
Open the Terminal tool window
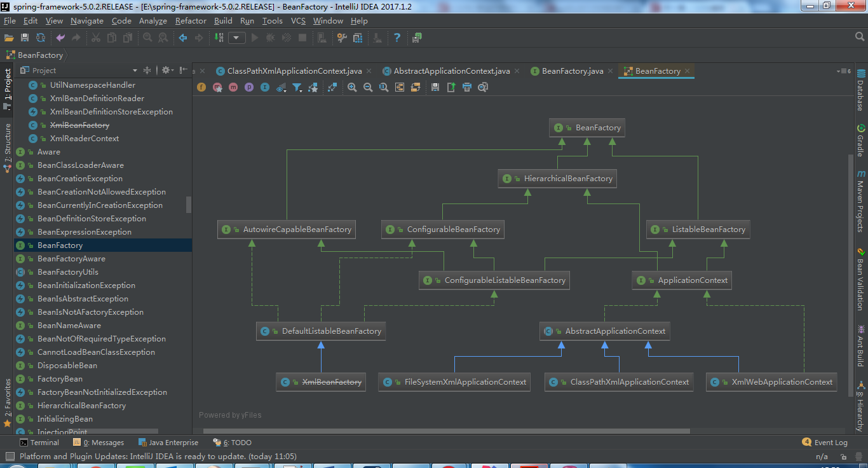click(39, 443)
